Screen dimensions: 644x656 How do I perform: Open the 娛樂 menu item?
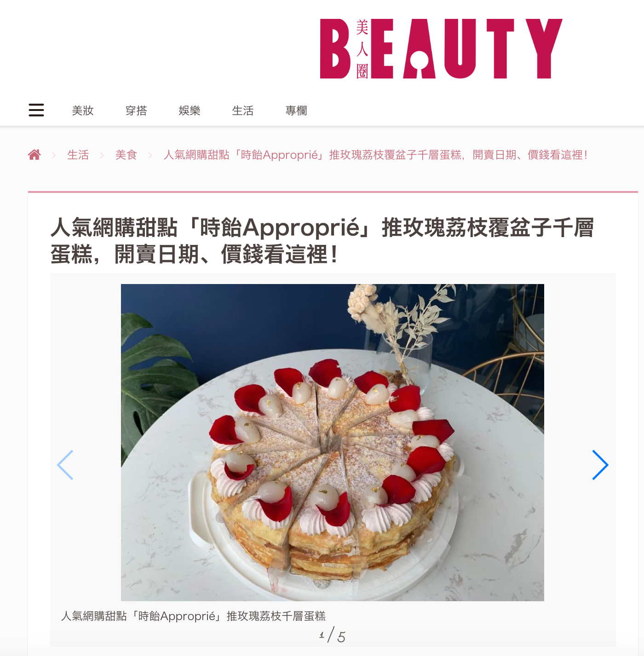[x=190, y=110]
